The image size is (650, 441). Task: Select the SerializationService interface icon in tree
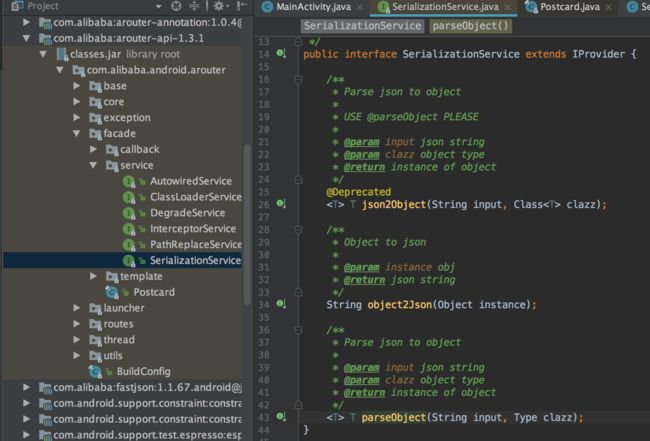(x=129, y=261)
